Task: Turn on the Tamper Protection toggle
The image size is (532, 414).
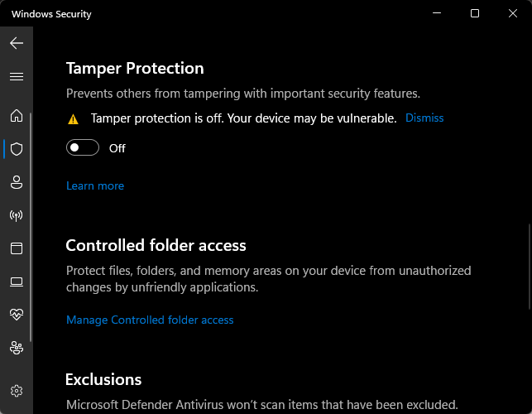Action: click(83, 147)
